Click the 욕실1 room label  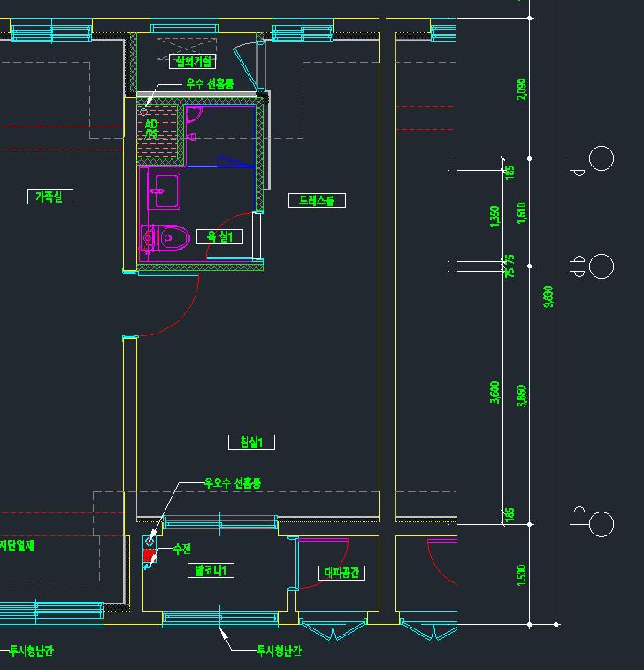coord(219,236)
